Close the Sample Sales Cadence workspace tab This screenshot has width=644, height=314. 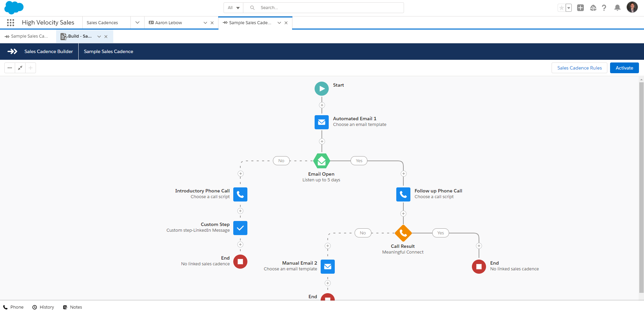tap(286, 23)
